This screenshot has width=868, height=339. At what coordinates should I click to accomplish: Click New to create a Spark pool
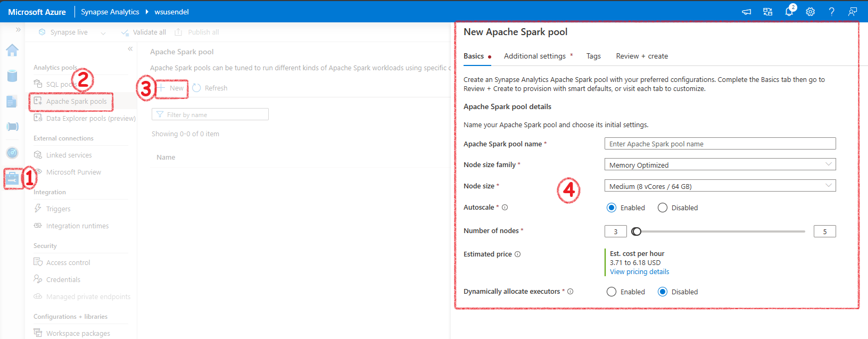(x=171, y=88)
